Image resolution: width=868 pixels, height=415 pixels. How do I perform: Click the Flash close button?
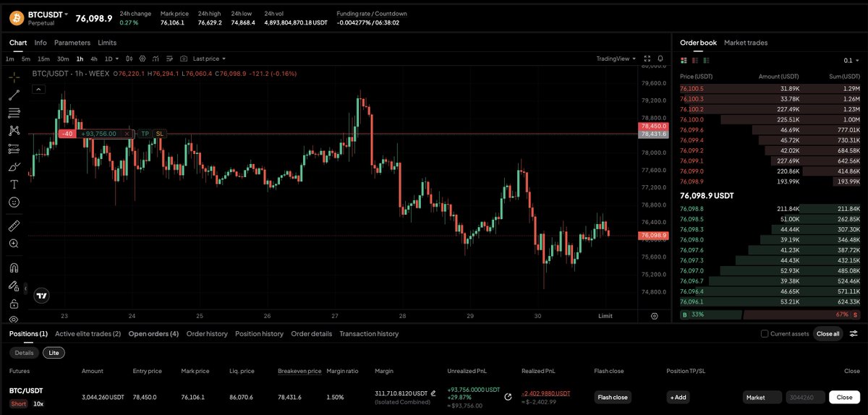pyautogui.click(x=613, y=397)
